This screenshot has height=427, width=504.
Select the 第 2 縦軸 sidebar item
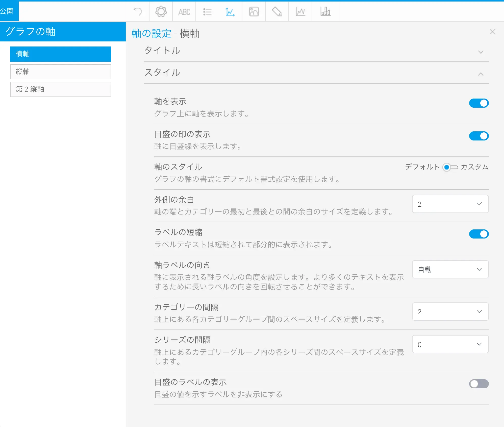61,89
